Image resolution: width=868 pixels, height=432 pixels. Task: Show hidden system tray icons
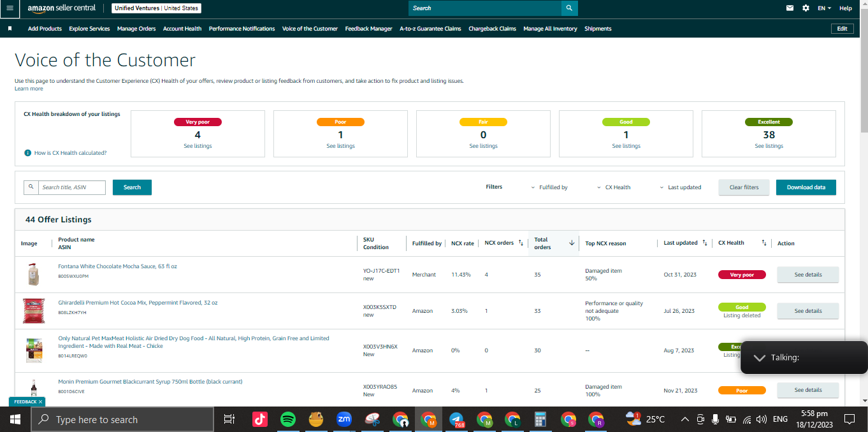click(685, 419)
